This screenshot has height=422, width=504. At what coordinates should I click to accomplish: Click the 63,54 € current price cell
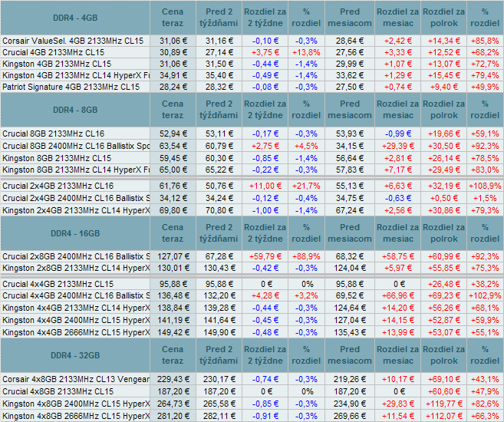[x=173, y=146]
